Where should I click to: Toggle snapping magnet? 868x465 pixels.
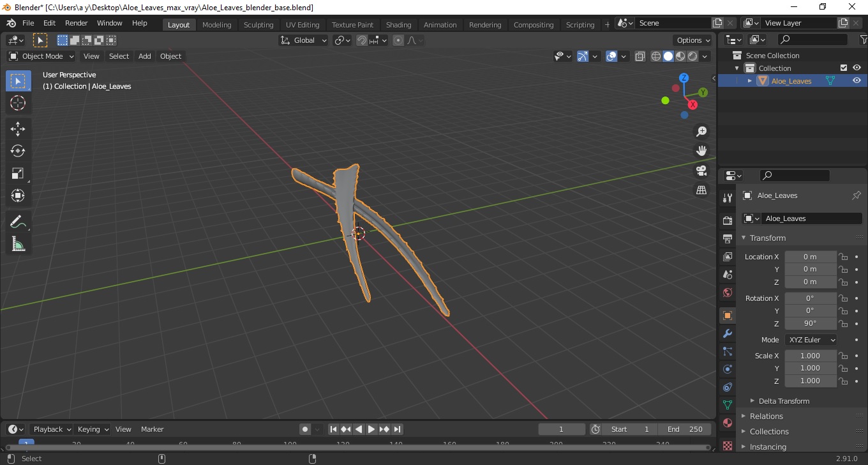[362, 40]
